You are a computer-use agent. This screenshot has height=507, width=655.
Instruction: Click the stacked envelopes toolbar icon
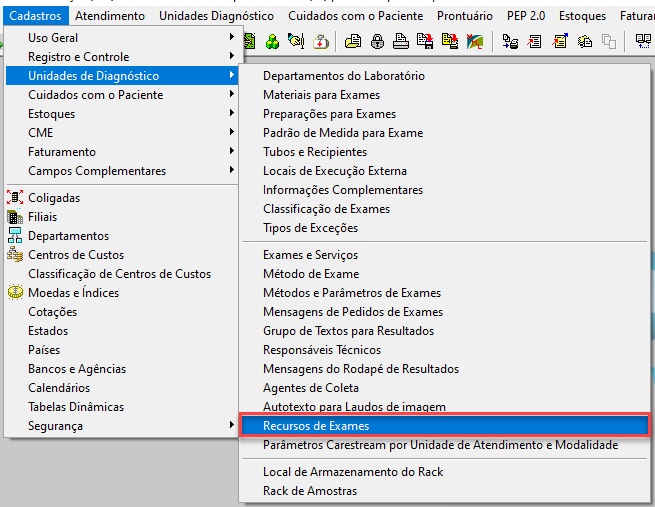tap(585, 41)
